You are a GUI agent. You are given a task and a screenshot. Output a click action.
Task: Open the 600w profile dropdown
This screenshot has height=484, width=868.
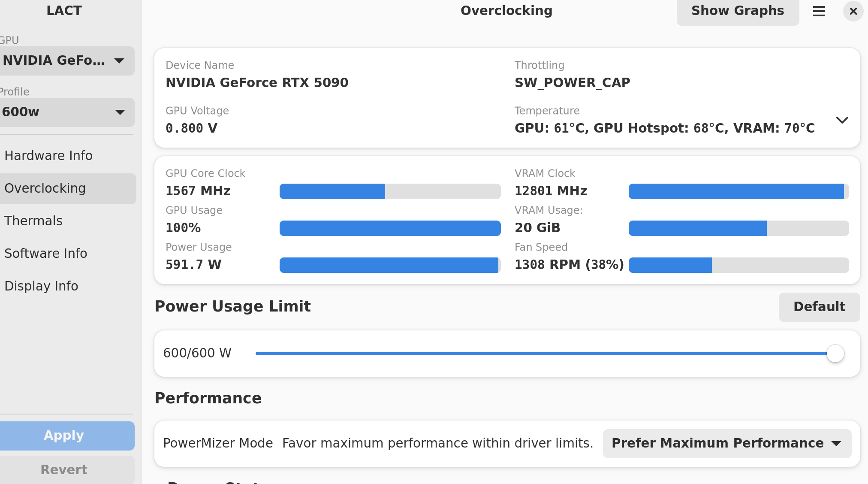tap(66, 112)
